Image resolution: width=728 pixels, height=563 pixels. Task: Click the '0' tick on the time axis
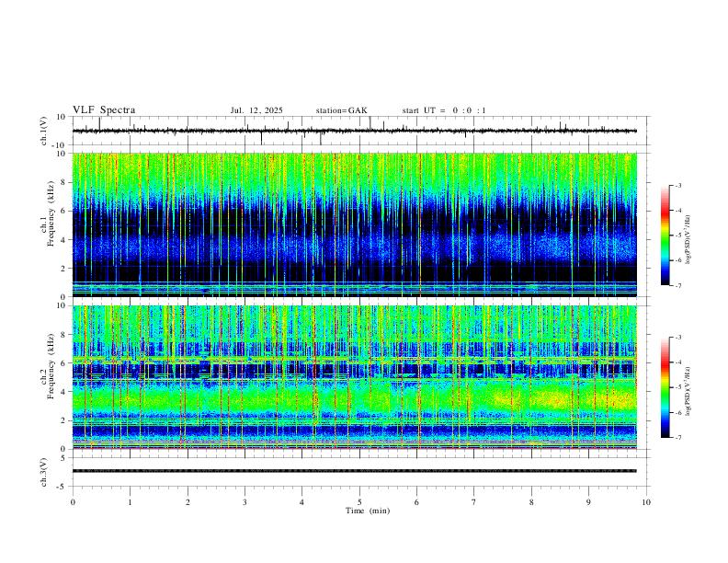73,502
